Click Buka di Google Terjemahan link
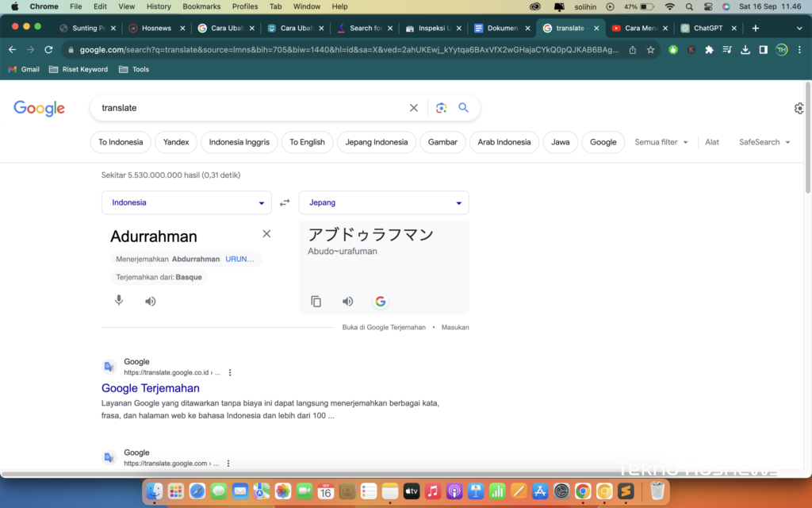This screenshot has height=508, width=812. tap(384, 327)
